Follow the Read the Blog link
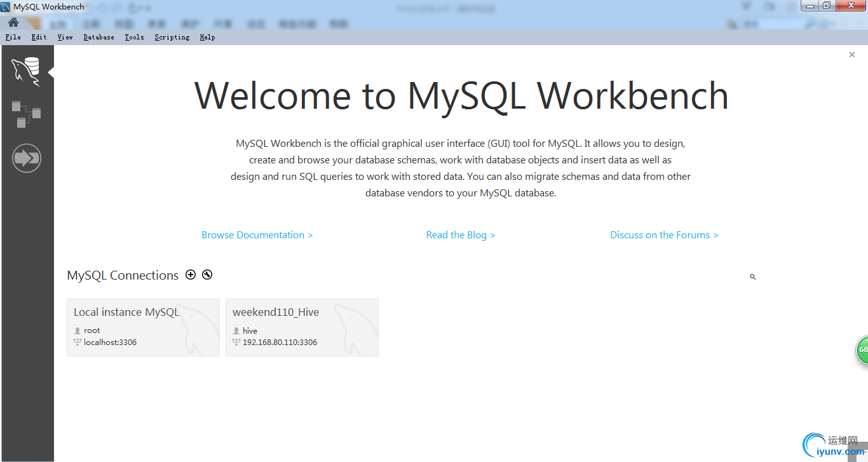Image resolution: width=868 pixels, height=462 pixels. tap(461, 235)
